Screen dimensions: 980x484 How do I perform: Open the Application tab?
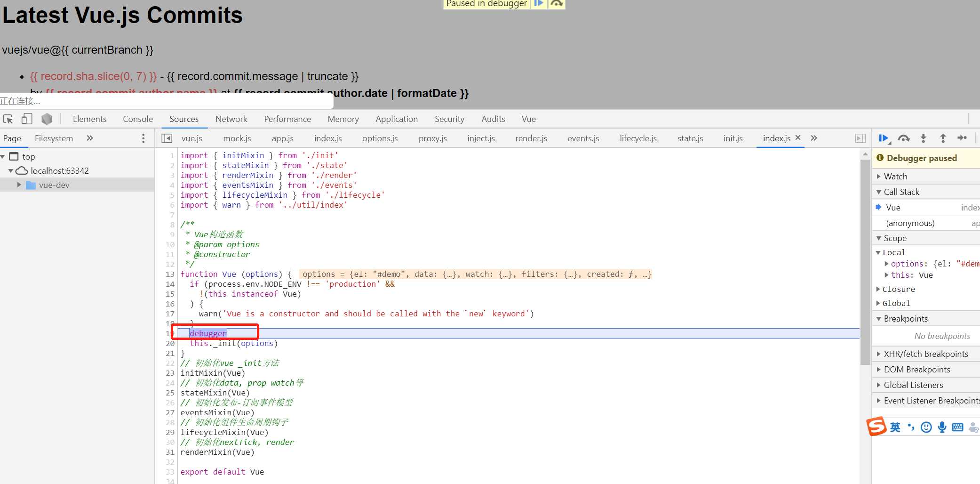point(397,119)
